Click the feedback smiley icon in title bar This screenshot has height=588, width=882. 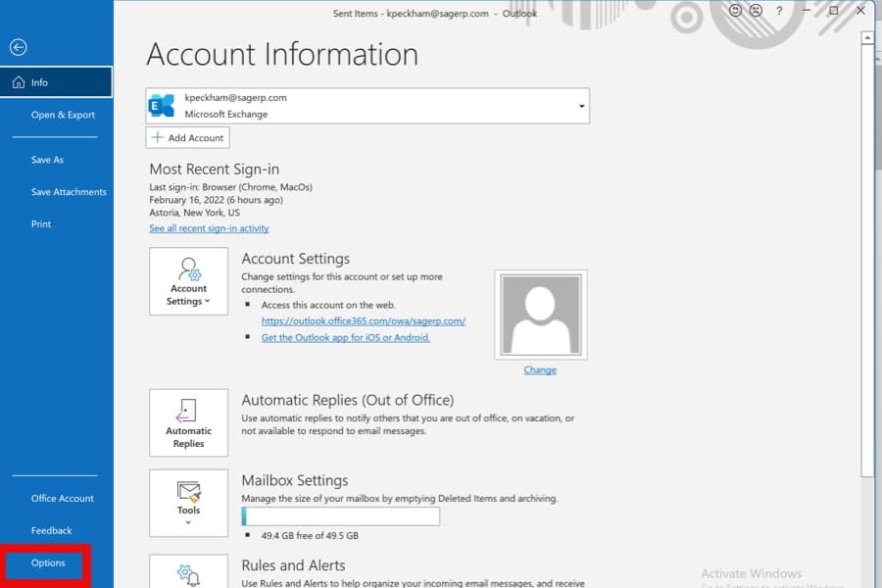pyautogui.click(x=734, y=11)
